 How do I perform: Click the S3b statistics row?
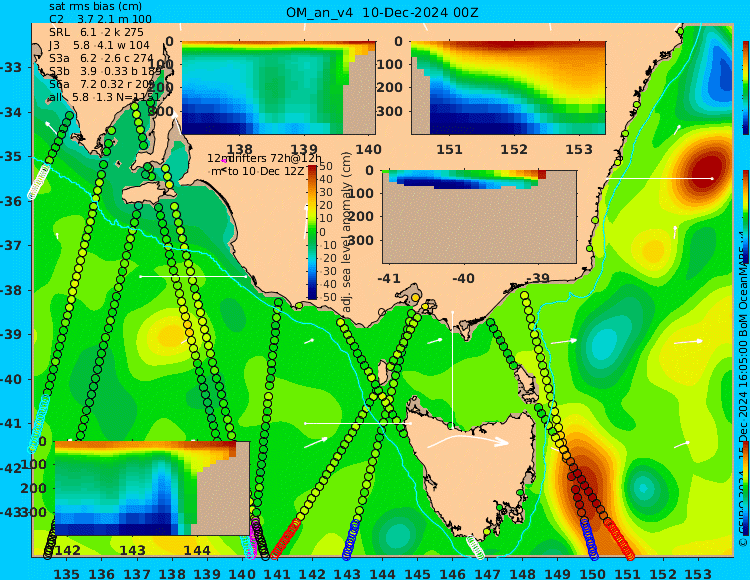[x=105, y=71]
